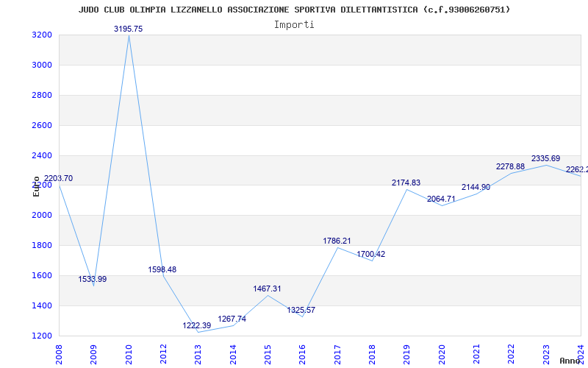The width and height of the screenshot is (588, 368).
Task: Click the 2012 x-axis year
Action: tap(163, 355)
